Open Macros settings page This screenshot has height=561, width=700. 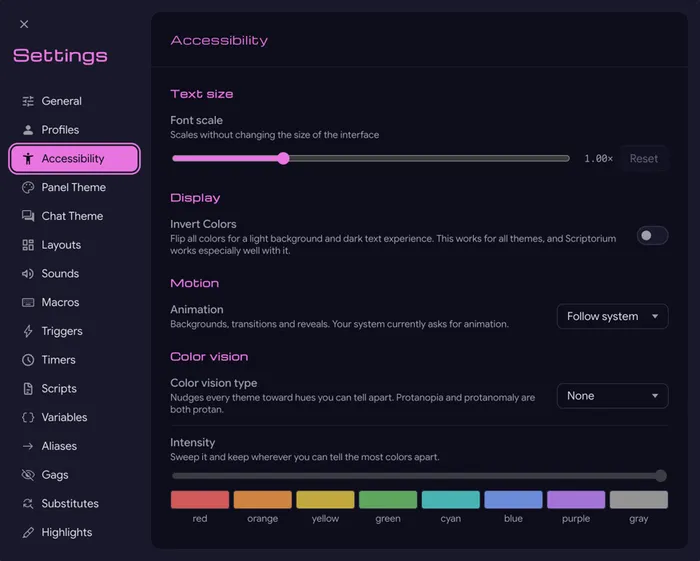75,303
